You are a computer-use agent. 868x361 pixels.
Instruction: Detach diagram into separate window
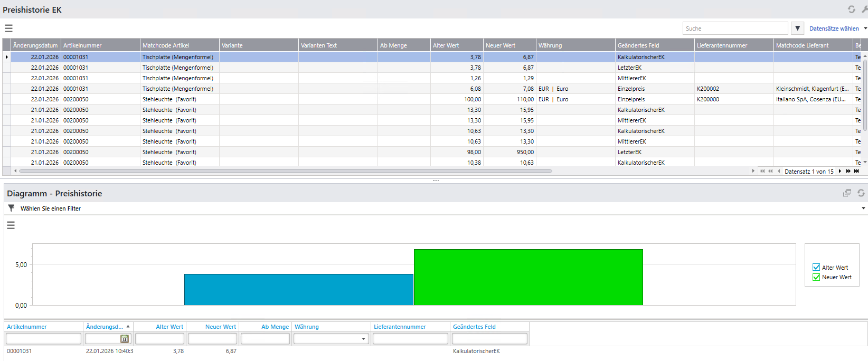tap(847, 193)
